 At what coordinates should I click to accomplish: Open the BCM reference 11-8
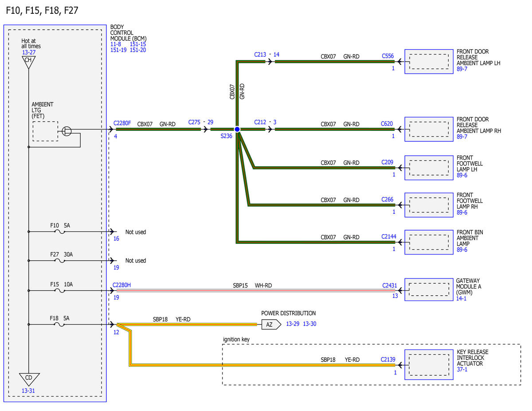[x=116, y=44]
